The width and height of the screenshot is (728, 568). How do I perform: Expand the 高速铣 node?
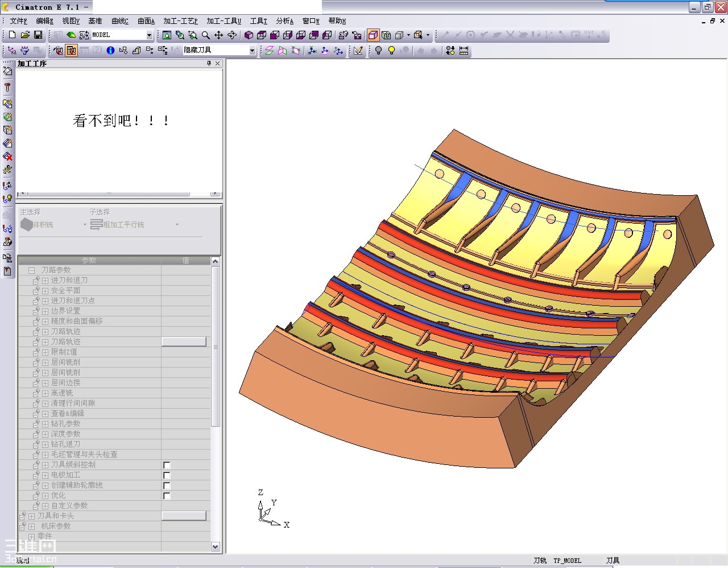pos(45,393)
